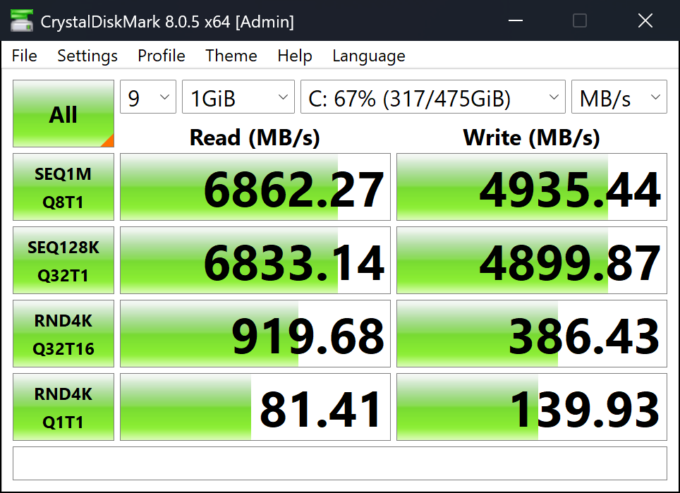The image size is (680, 493).
Task: Run the RND4K Q1T1 test
Action: point(63,407)
